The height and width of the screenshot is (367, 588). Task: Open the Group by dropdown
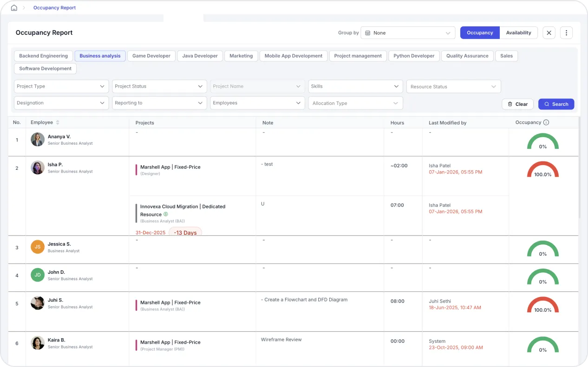pos(407,33)
